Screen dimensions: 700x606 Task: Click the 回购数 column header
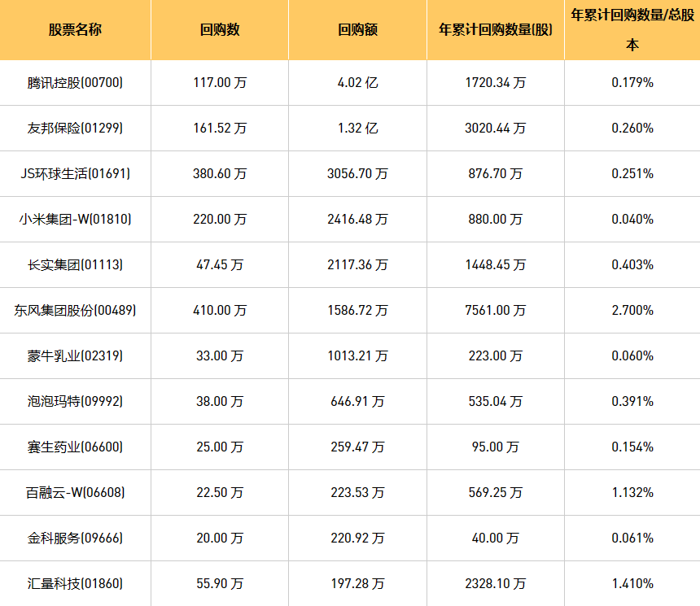coord(220,30)
